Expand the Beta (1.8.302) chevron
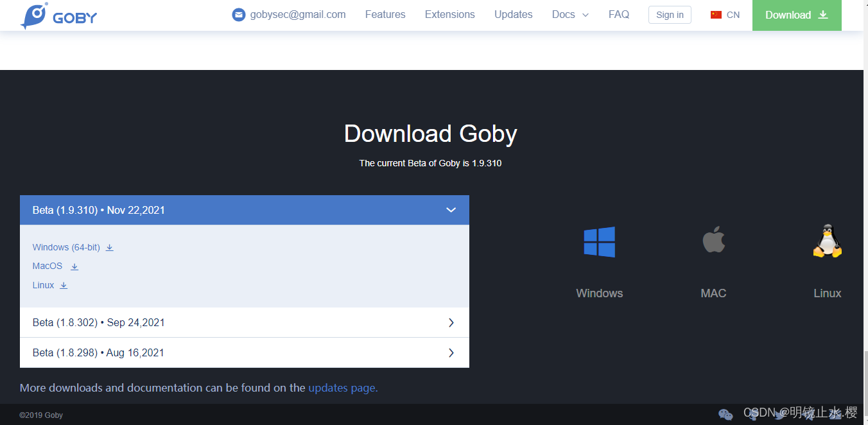Image resolution: width=868 pixels, height=425 pixels. (x=451, y=322)
